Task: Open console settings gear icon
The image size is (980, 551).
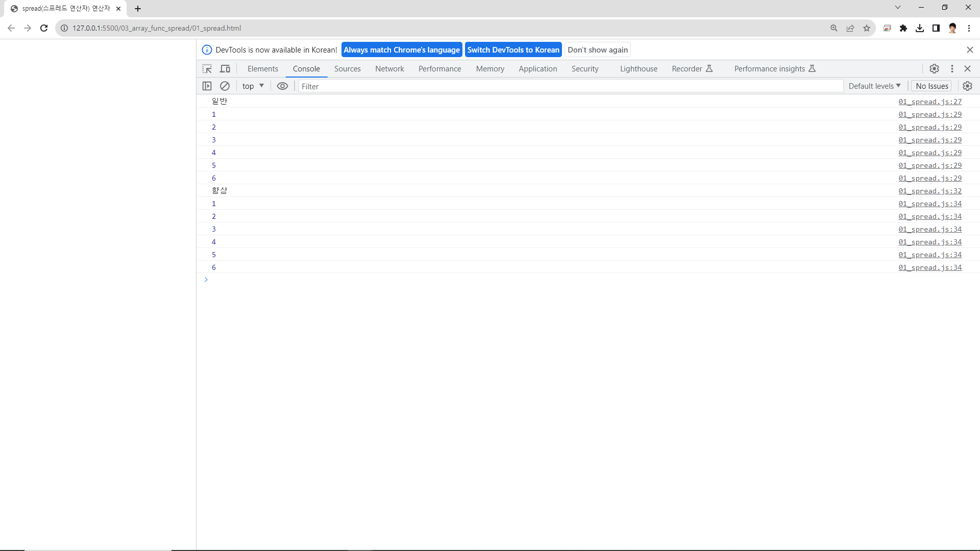Action: tap(967, 86)
